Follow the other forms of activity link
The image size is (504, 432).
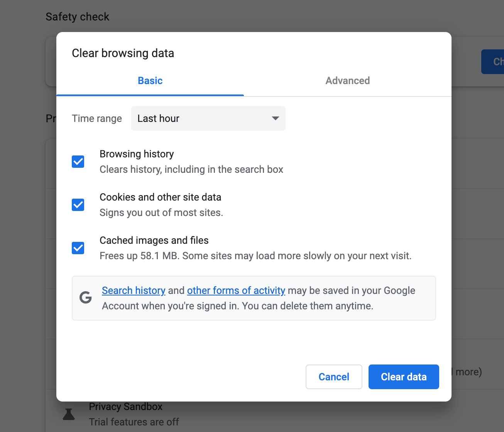(236, 290)
